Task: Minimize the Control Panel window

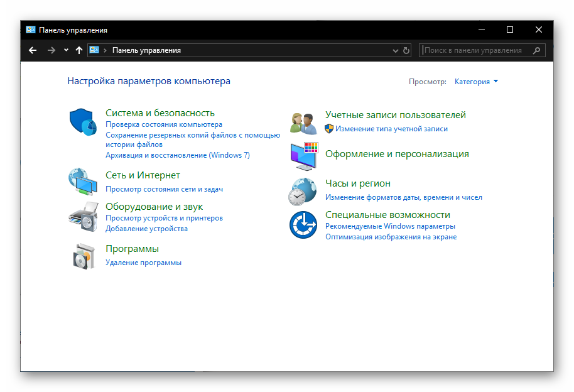Action: (482, 30)
